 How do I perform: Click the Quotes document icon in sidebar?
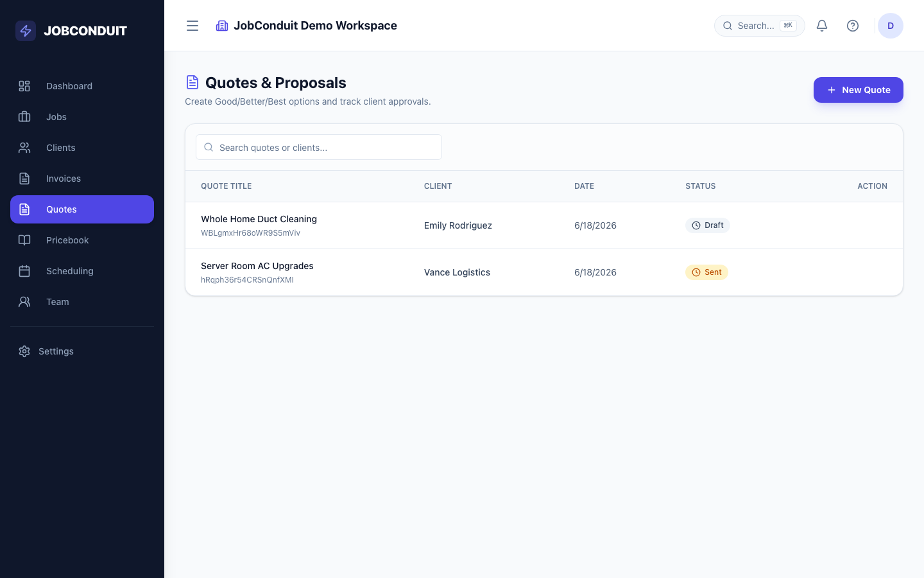[x=24, y=209]
